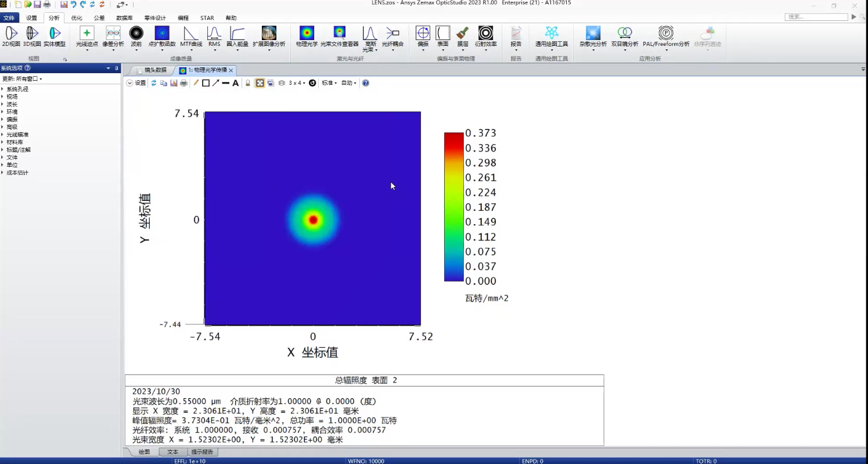Image resolution: width=868 pixels, height=464 pixels.
Task: Toggle the window lock icon
Action: tap(248, 83)
